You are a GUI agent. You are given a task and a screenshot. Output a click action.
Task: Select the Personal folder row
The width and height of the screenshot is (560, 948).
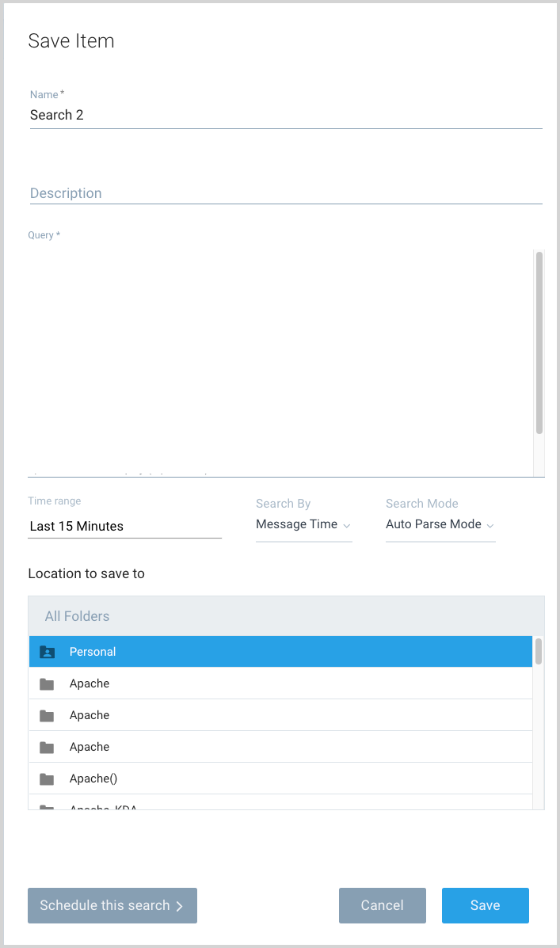click(238, 651)
